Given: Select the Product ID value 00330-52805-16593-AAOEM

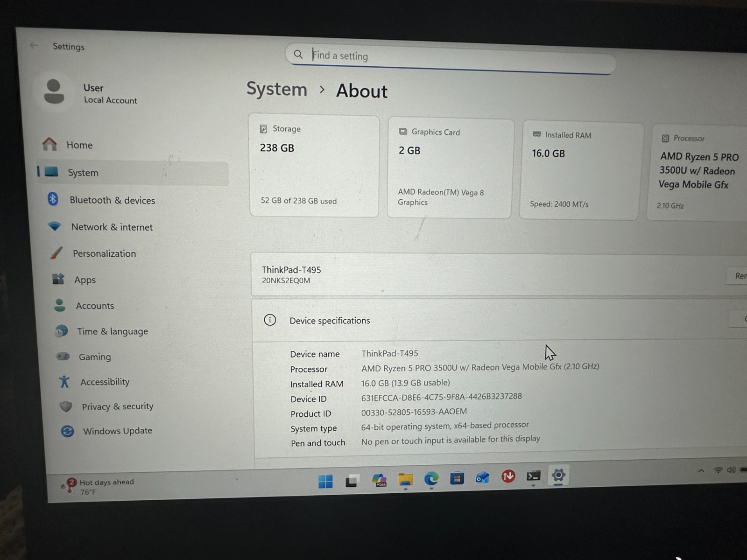Looking at the screenshot, I should click(414, 412).
